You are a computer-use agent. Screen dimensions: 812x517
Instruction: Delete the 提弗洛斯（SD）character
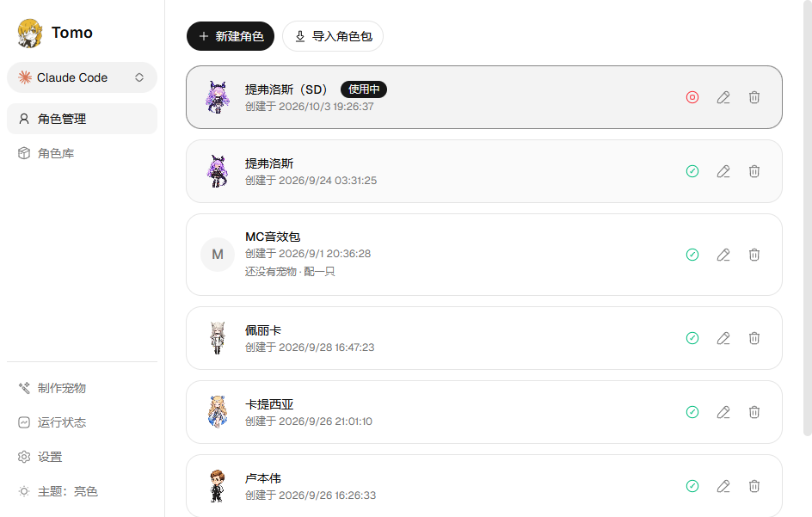pyautogui.click(x=754, y=97)
